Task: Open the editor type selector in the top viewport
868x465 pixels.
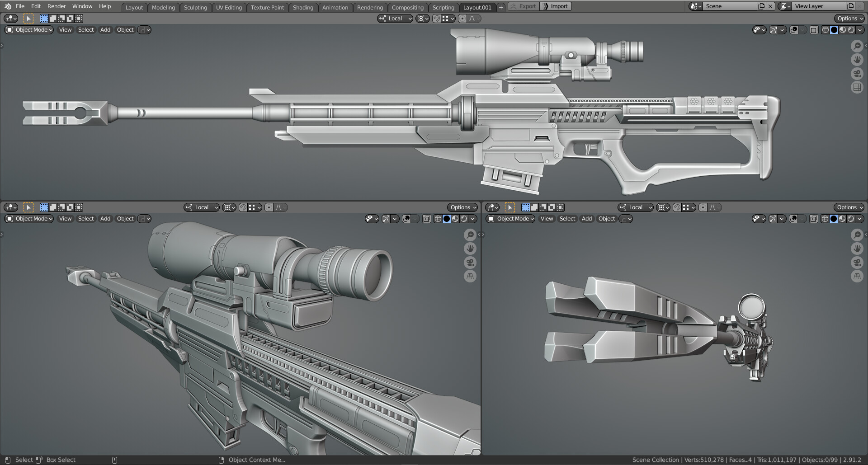Action: tap(10, 18)
